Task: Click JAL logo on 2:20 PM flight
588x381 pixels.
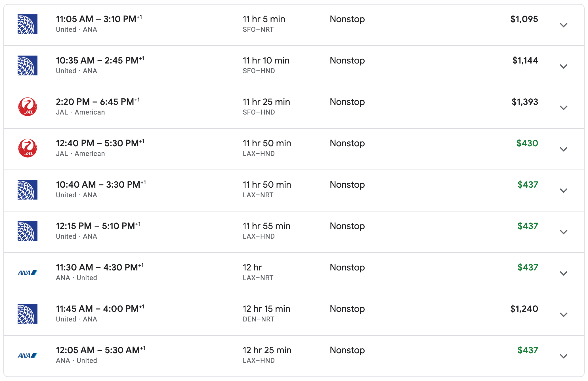Action: pyautogui.click(x=27, y=107)
